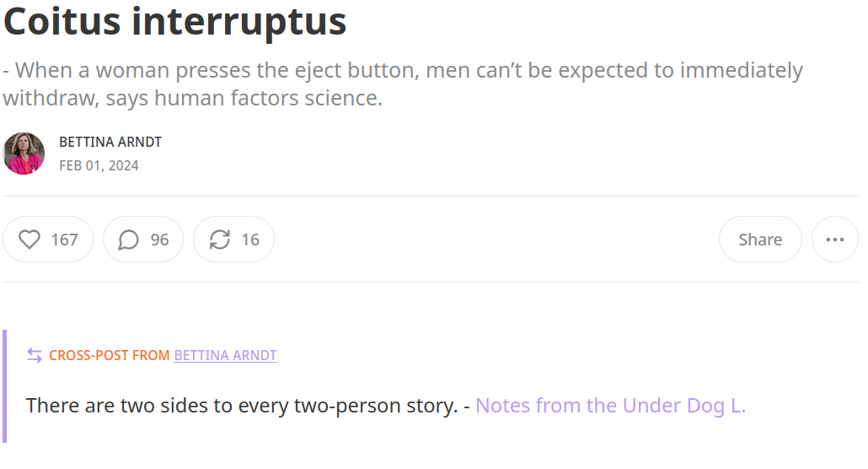Image resolution: width=868 pixels, height=469 pixels.
Task: Click the FEB 01, 2024 post date
Action: [x=99, y=165]
